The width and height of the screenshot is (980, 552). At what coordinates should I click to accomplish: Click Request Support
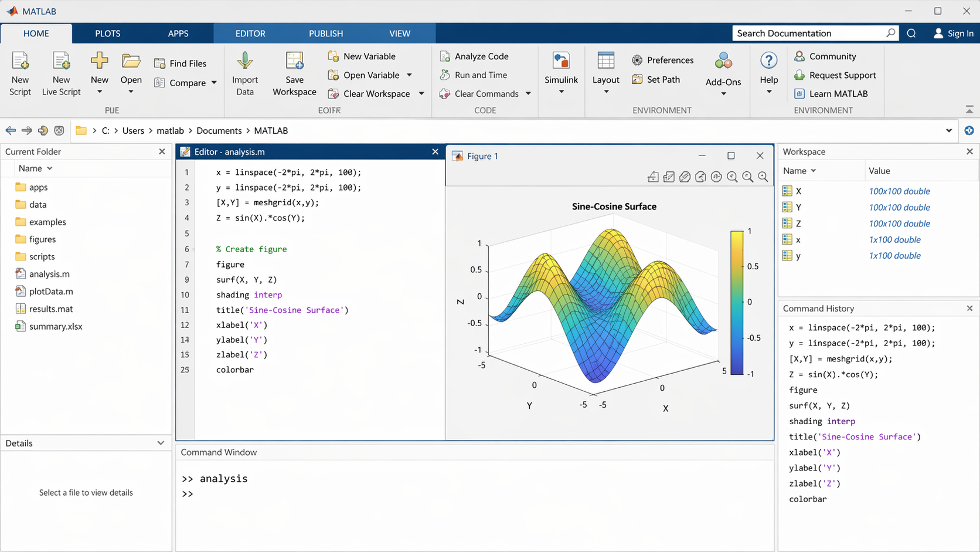(835, 75)
